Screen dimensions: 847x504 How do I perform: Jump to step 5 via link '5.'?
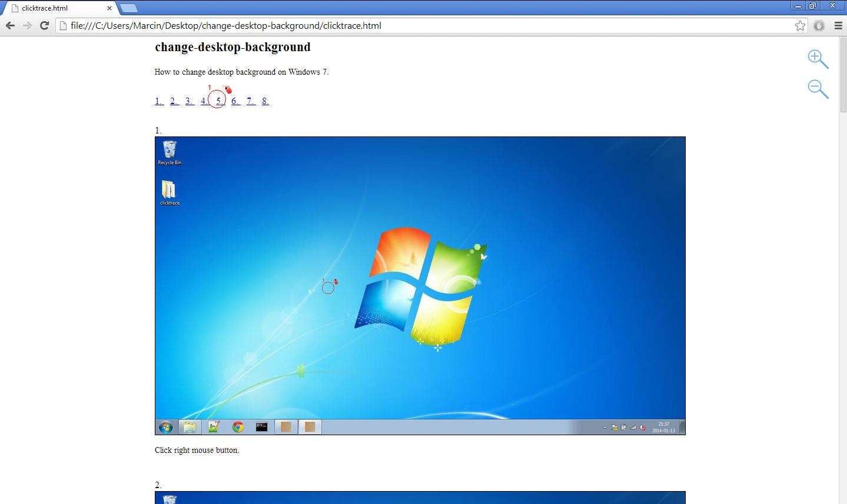pos(220,101)
